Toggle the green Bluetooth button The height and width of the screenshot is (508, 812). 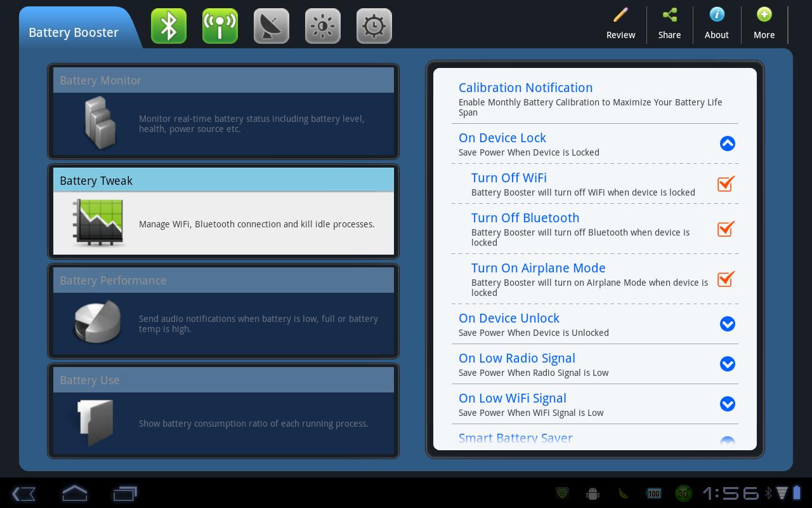point(169,26)
